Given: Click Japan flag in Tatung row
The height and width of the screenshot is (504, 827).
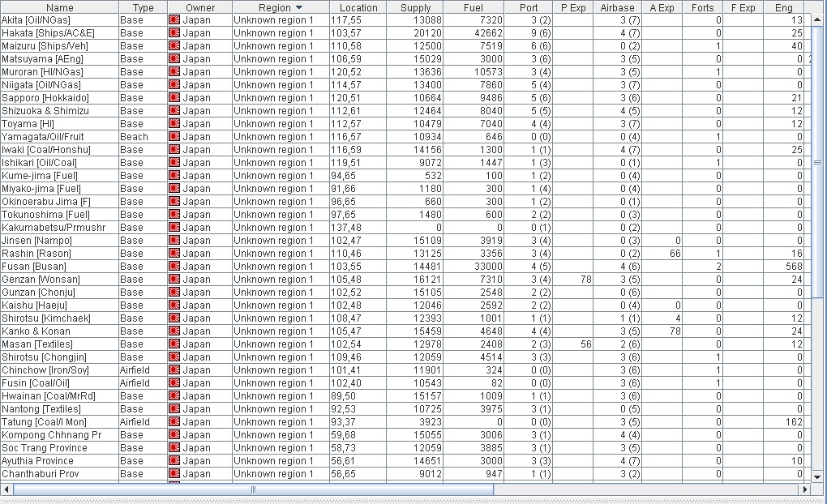Looking at the screenshot, I should coord(174,422).
